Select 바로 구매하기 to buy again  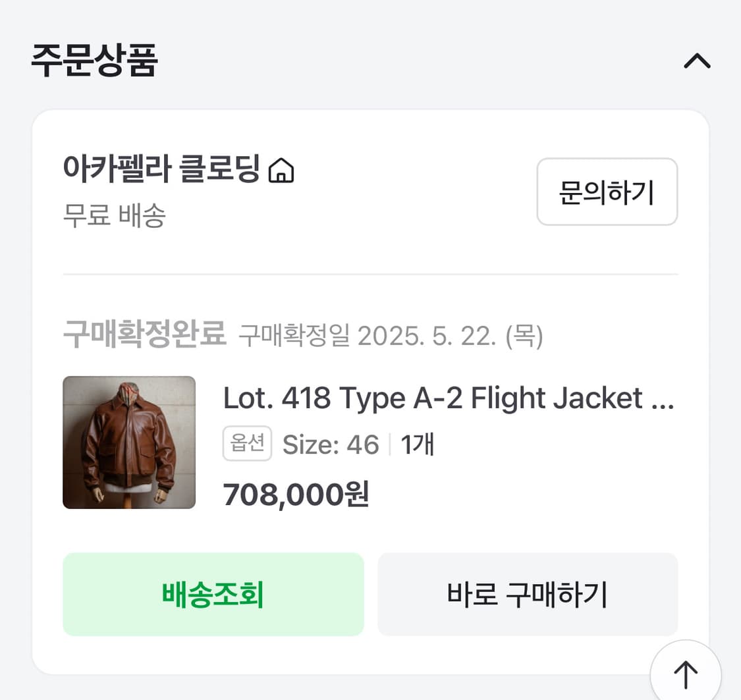click(x=527, y=594)
